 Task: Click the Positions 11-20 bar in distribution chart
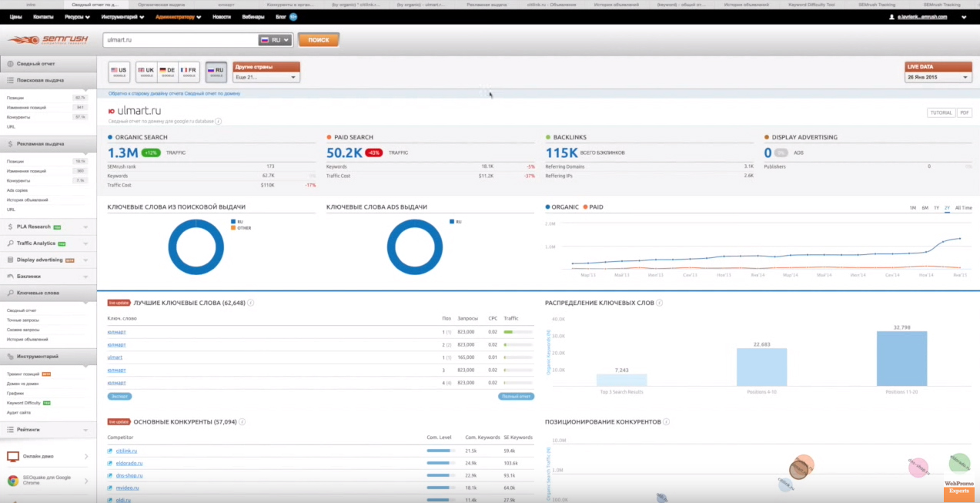click(x=901, y=358)
